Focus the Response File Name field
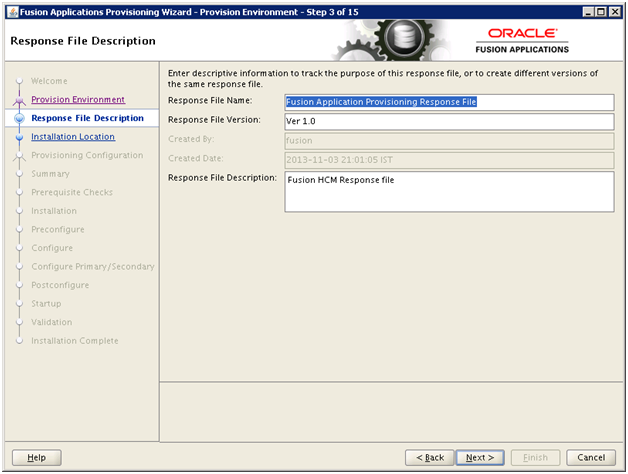Viewport: 628px width, 474px height. click(449, 102)
